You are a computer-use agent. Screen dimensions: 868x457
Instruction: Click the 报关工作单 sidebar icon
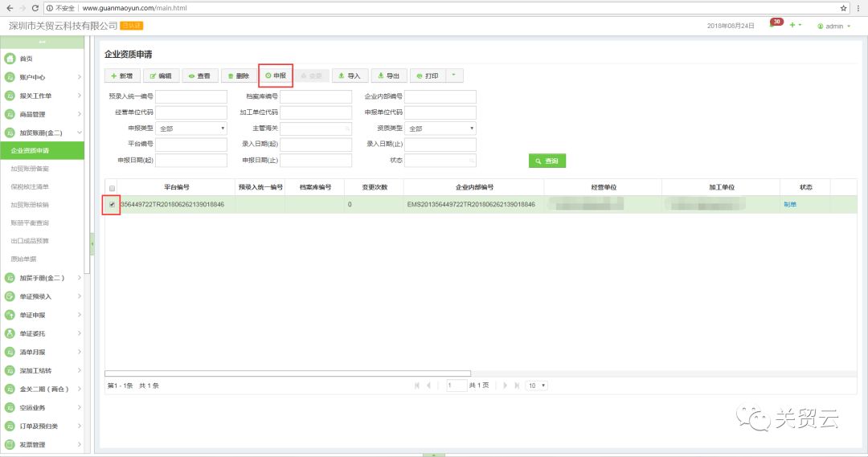10,96
